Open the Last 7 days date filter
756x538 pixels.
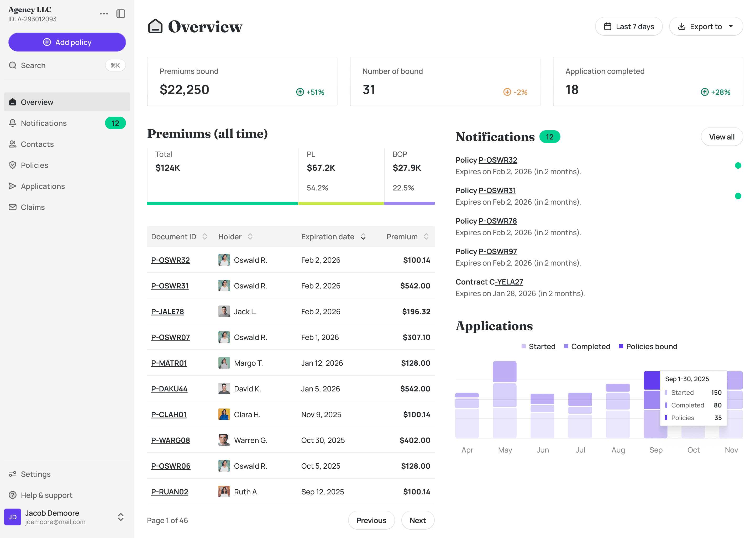pos(629,26)
